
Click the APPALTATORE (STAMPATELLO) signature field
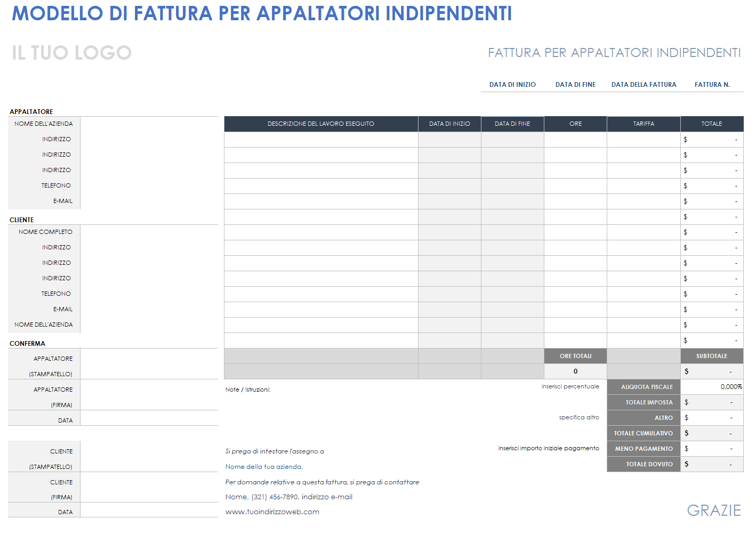coord(149,364)
